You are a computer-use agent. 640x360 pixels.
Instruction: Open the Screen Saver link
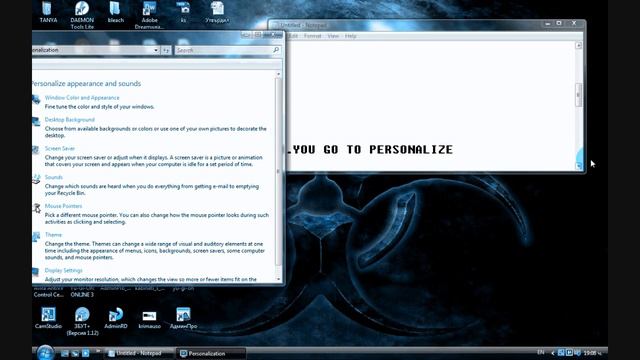click(x=60, y=149)
